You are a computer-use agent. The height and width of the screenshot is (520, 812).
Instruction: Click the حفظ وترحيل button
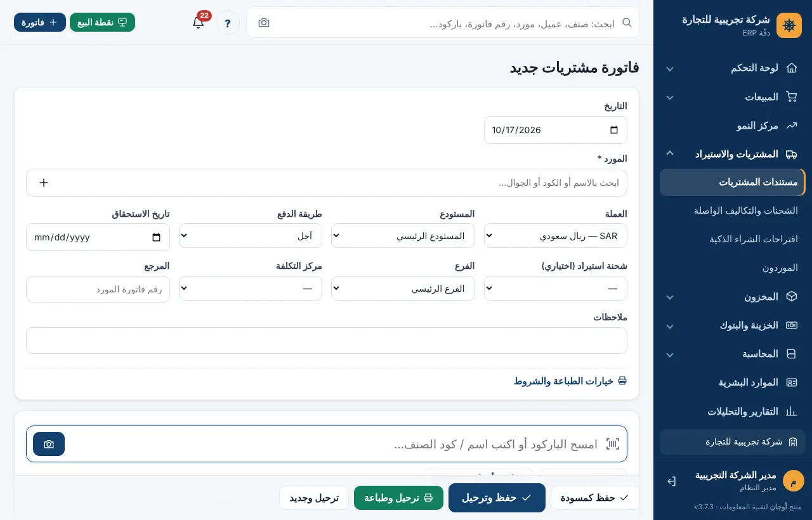pos(497,498)
